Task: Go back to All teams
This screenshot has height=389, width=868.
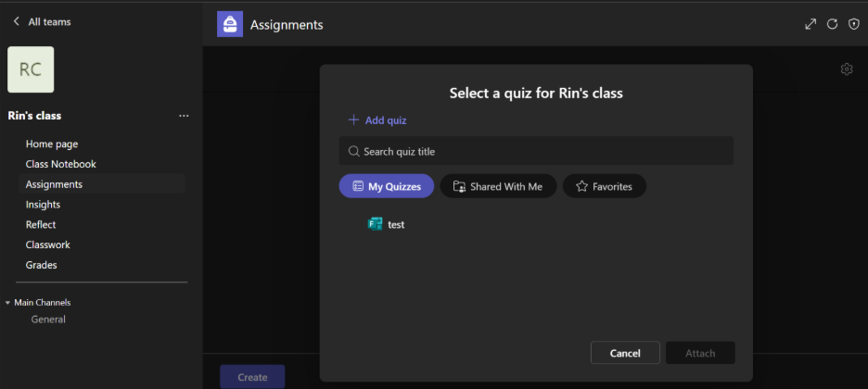Action: click(x=49, y=21)
